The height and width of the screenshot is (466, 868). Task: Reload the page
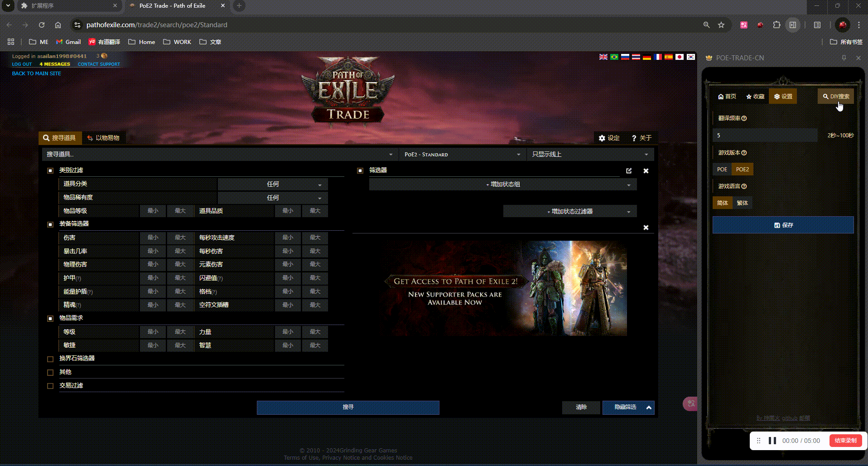pos(42,25)
